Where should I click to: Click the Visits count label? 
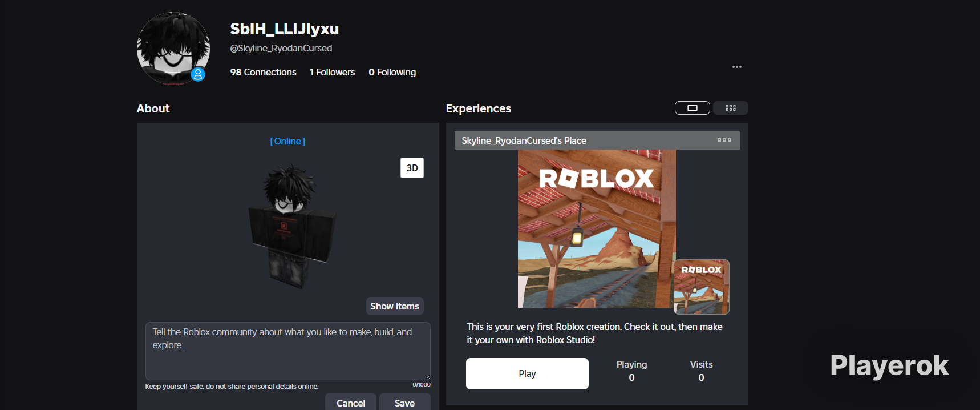tap(701, 364)
